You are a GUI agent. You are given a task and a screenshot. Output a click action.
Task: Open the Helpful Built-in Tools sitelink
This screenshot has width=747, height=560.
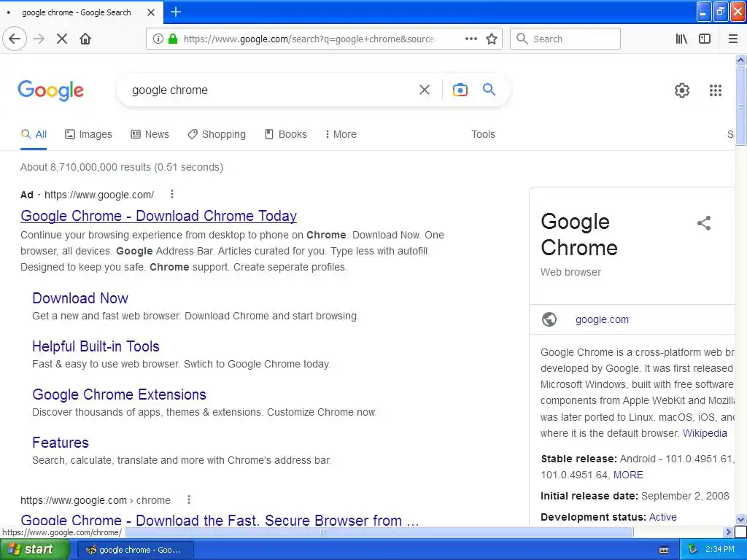click(96, 346)
